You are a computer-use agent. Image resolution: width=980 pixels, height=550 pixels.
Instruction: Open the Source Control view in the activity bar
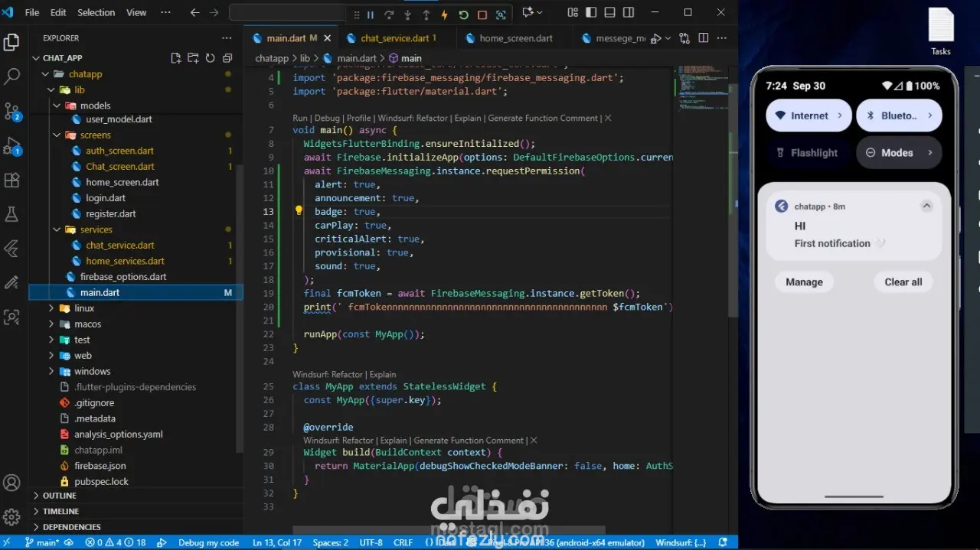11,112
